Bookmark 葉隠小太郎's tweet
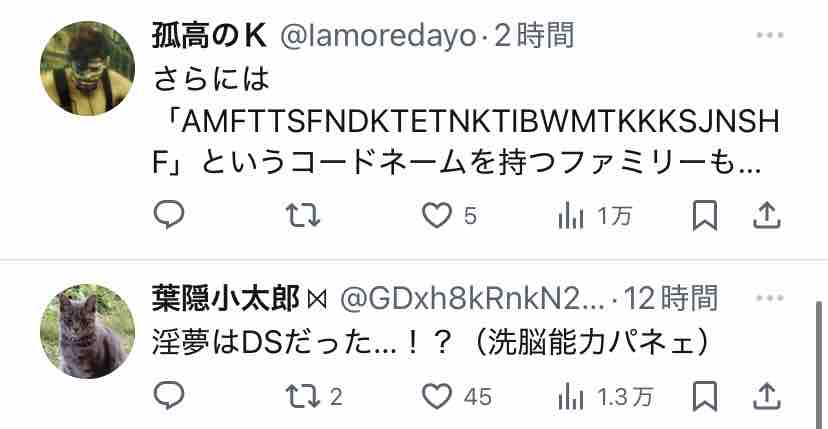 click(704, 396)
